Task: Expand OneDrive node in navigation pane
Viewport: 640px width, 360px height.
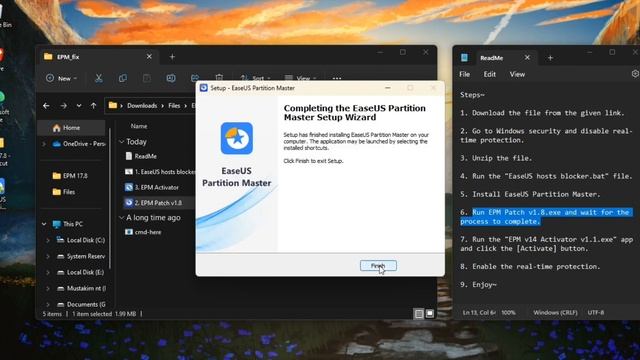Action: click(44, 144)
